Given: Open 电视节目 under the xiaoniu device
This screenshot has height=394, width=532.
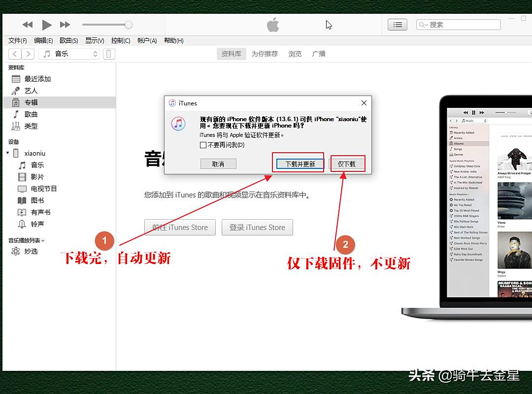Looking at the screenshot, I should [x=60, y=189].
